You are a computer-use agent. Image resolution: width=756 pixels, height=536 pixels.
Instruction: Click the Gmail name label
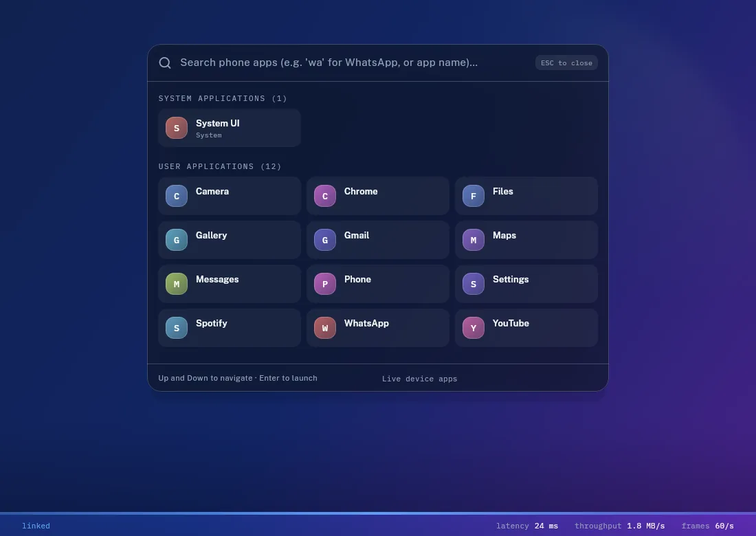click(x=357, y=235)
